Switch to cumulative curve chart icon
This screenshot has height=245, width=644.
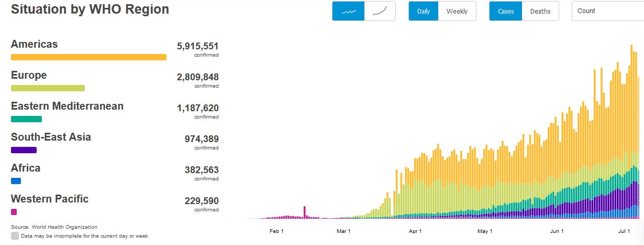tap(380, 12)
